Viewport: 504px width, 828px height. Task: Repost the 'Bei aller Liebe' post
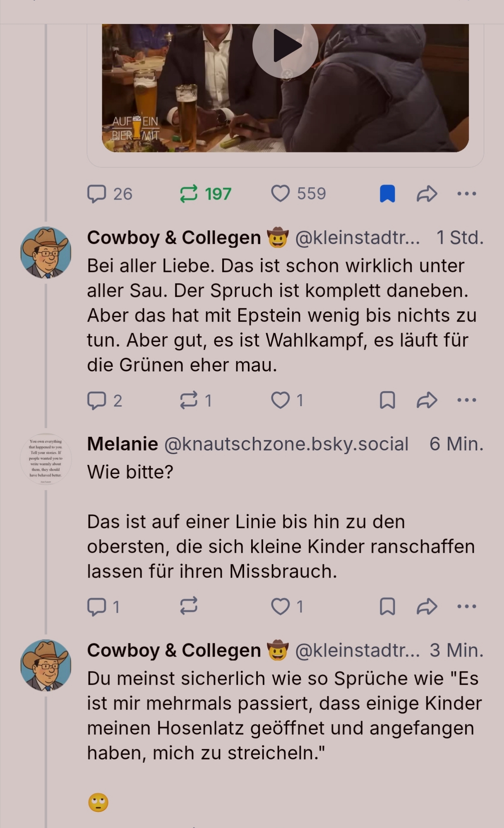point(189,400)
